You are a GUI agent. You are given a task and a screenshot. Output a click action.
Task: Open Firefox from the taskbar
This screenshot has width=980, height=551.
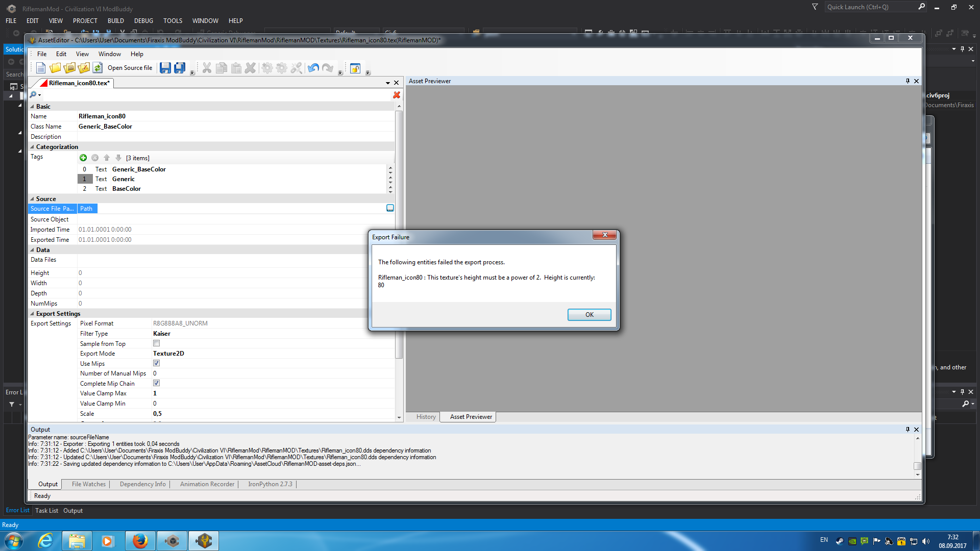140,541
